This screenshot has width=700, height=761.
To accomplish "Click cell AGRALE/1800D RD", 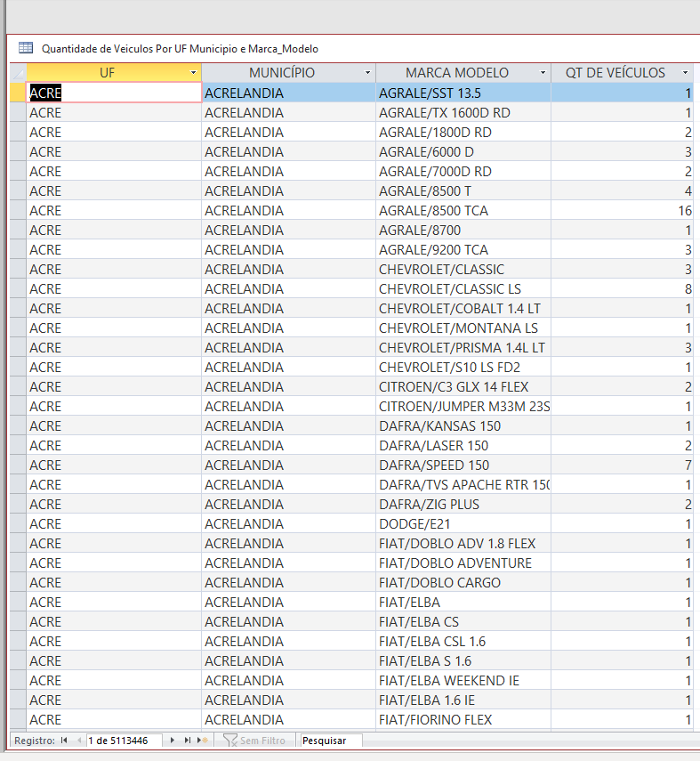I will pos(463,132).
